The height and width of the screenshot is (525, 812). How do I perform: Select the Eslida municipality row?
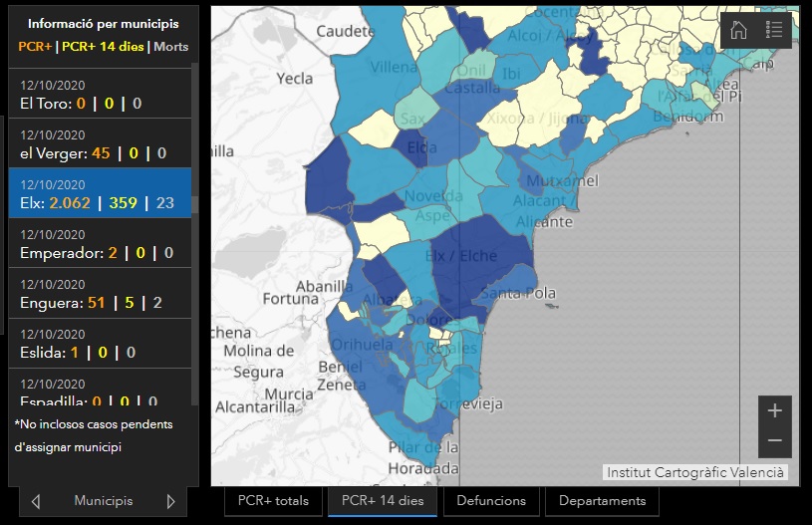pyautogui.click(x=98, y=343)
